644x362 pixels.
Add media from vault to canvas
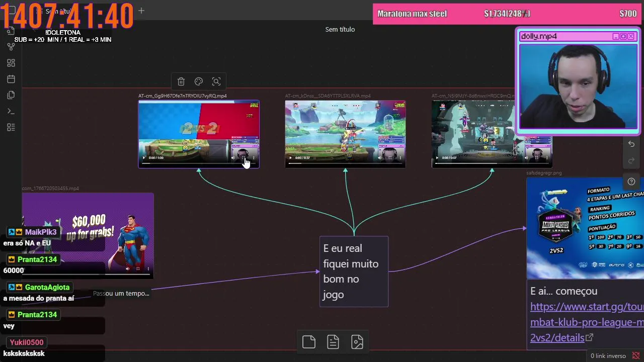pos(357,342)
